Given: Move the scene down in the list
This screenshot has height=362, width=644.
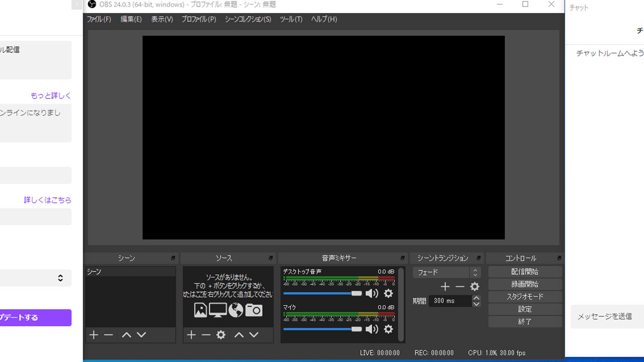Looking at the screenshot, I should (141, 335).
